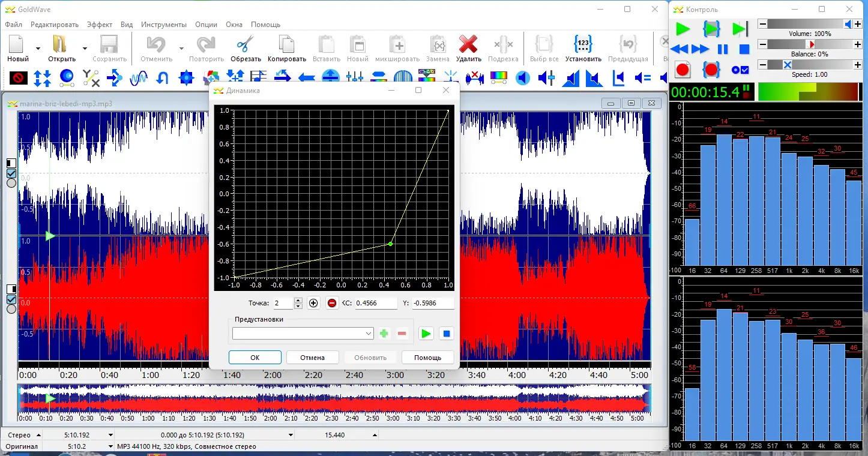Screen dimensions: 868x456
Task: Pause playback in the Контроль window
Action: click(723, 49)
